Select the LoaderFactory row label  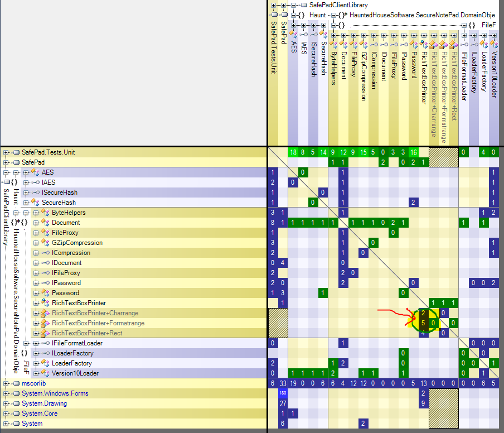click(x=72, y=363)
